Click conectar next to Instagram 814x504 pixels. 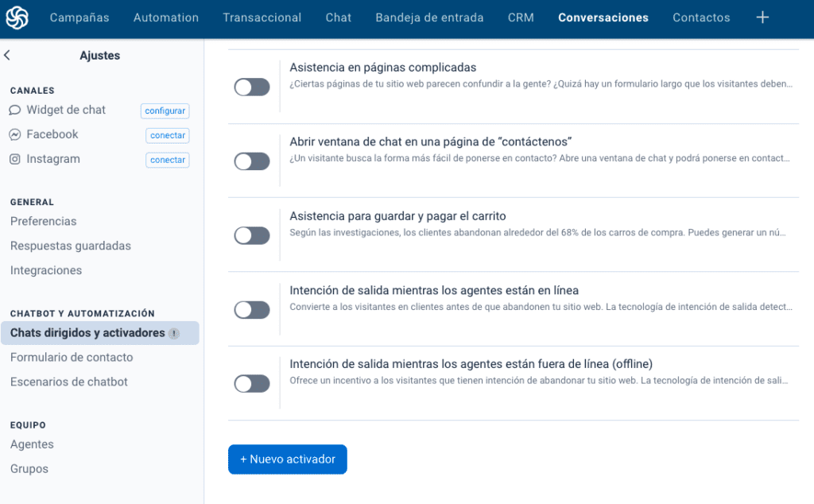point(168,160)
